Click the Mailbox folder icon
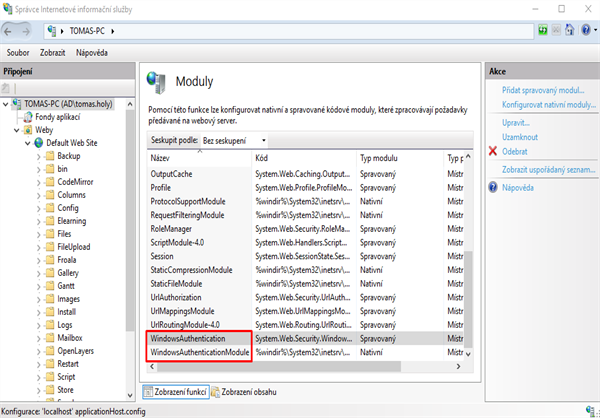Viewport: 600px width, 418px height. pos(50,338)
